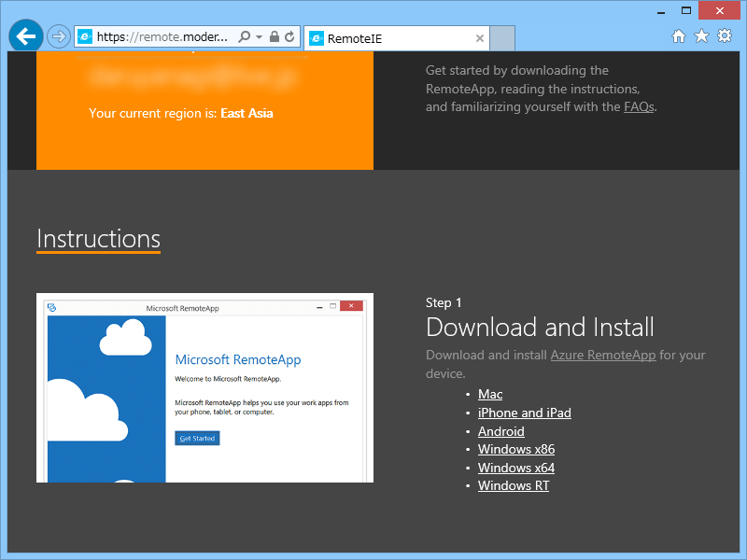This screenshot has width=747, height=560.
Task: Open the FAQs link
Action: coord(639,106)
